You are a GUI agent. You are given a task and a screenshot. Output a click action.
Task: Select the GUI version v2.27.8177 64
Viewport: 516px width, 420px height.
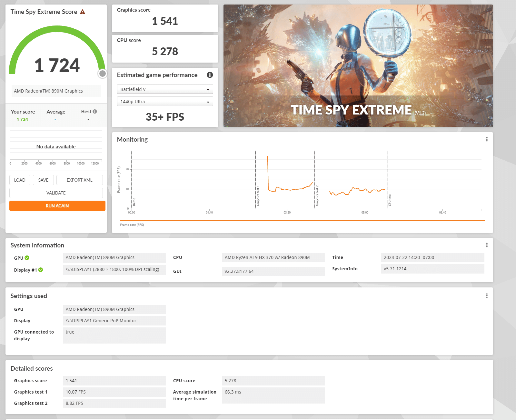(273, 271)
